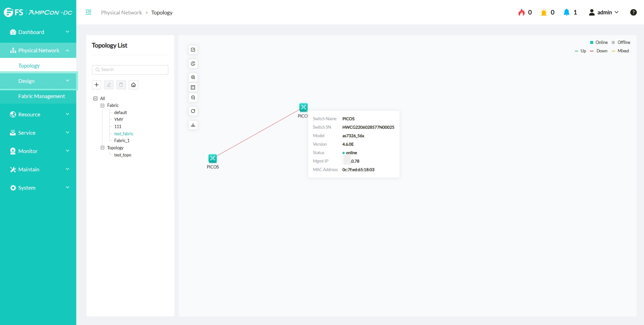This screenshot has height=325, width=644.
Task: Click Physical Network breadcrumb link
Action: (121, 12)
